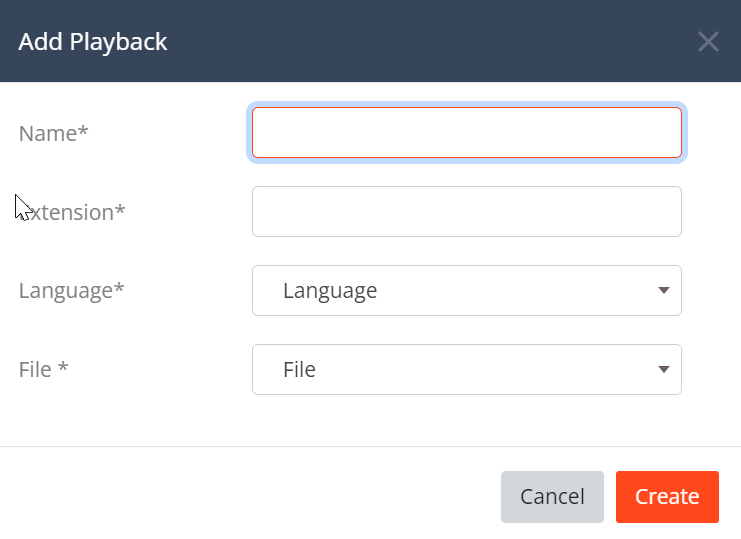Cancel adding the playback

click(552, 496)
